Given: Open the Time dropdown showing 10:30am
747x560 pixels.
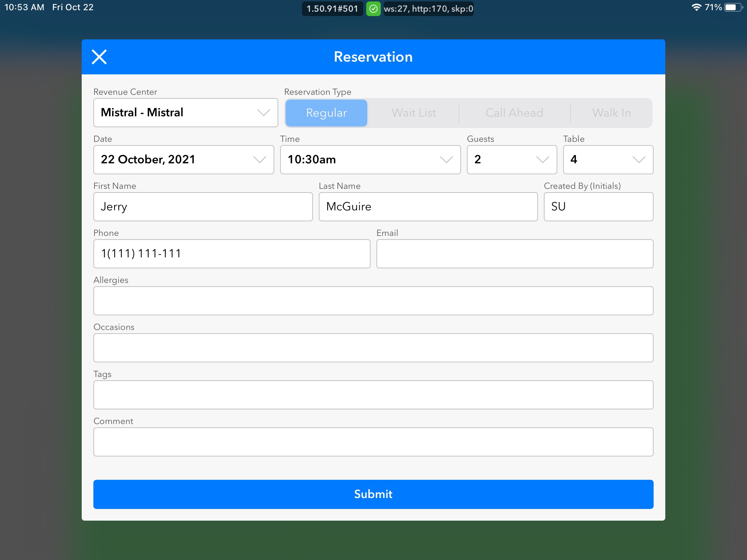Looking at the screenshot, I should point(370,160).
